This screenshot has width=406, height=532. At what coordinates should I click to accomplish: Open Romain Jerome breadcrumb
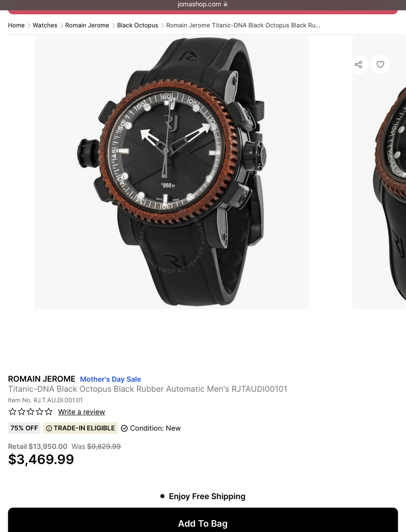[x=87, y=25]
